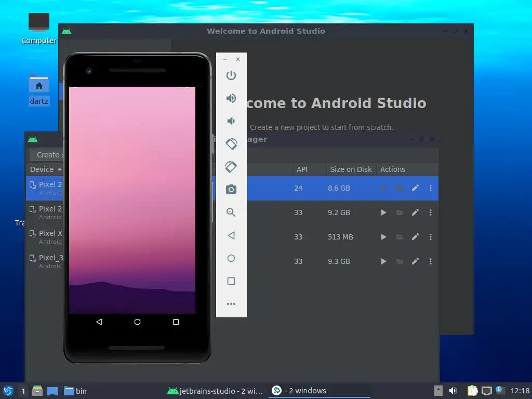Tap the phone's on-screen Recents button

click(176, 322)
